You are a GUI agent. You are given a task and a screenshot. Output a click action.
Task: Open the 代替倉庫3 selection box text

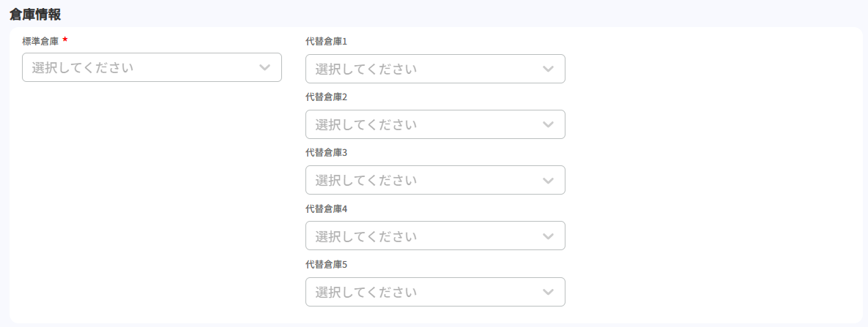pyautogui.click(x=366, y=180)
